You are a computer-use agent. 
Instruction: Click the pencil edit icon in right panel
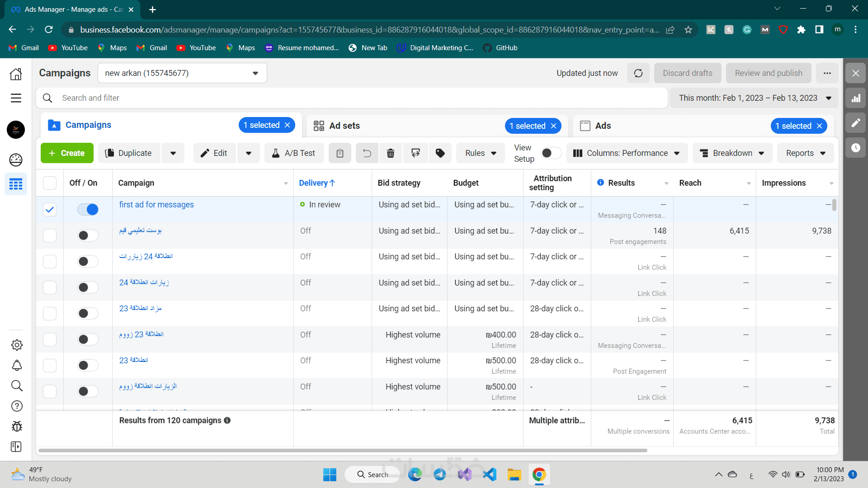pyautogui.click(x=856, y=123)
